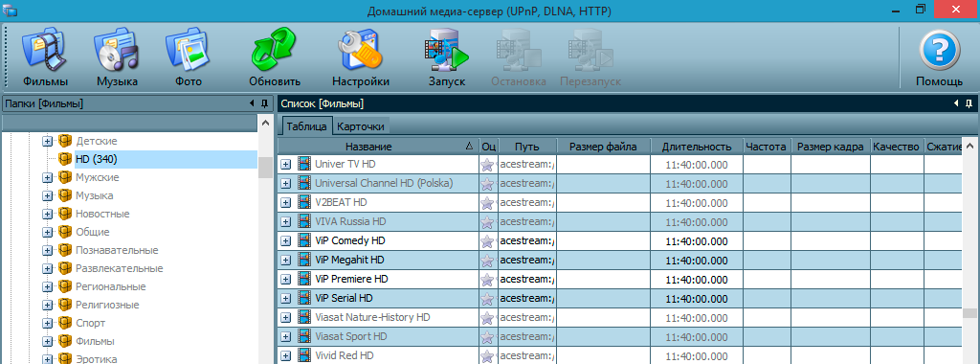The width and height of the screenshot is (980, 364).
Task: Select the ViP Comedy HD row name
Action: pyautogui.click(x=350, y=240)
